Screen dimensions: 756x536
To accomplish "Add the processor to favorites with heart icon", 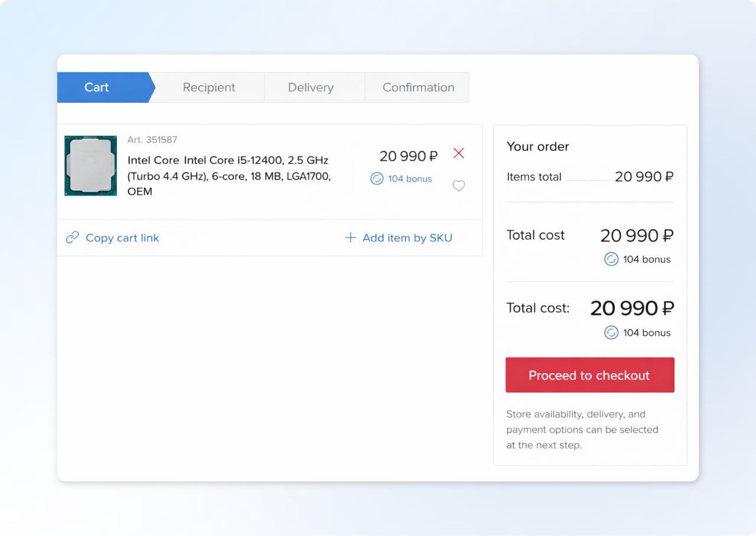I will tap(458, 186).
